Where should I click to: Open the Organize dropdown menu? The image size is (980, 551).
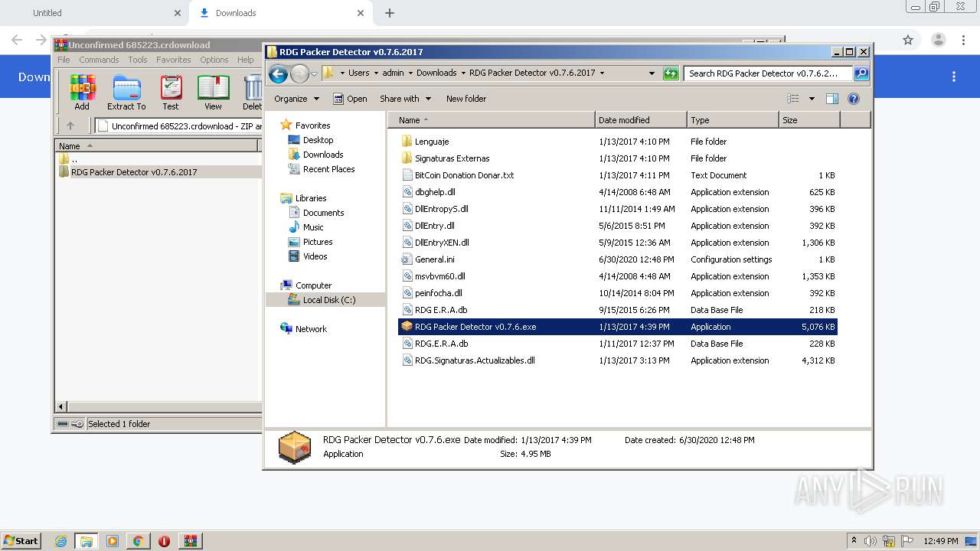coord(296,99)
